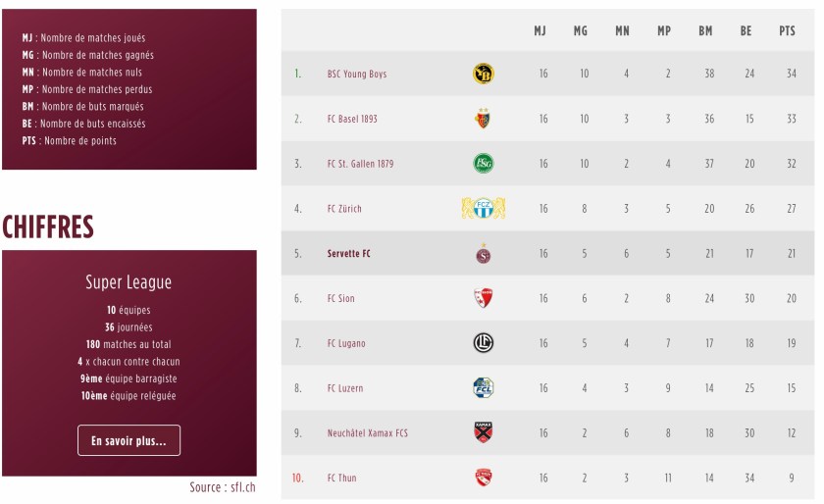Click the BM column header
Image resolution: width=824 pixels, height=504 pixels.
pos(705,31)
